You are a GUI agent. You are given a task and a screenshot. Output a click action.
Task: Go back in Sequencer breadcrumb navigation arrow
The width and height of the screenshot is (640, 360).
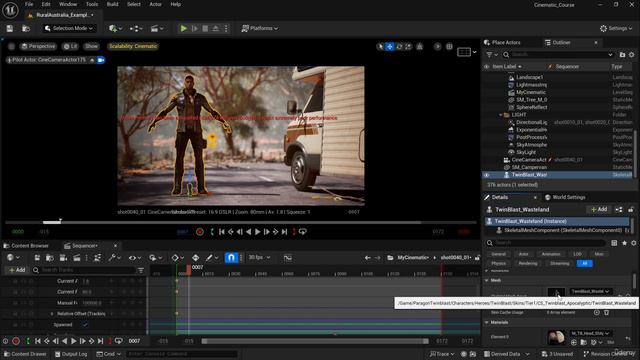coord(367,258)
